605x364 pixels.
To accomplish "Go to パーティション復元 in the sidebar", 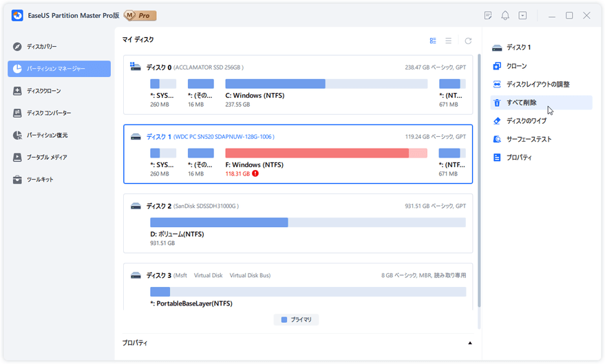I will tap(47, 136).
